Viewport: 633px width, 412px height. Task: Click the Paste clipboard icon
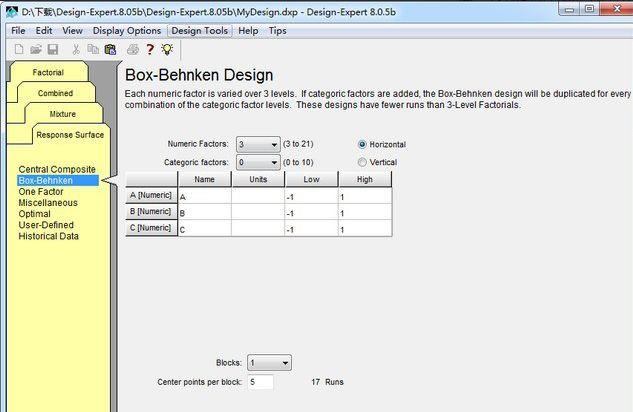110,50
